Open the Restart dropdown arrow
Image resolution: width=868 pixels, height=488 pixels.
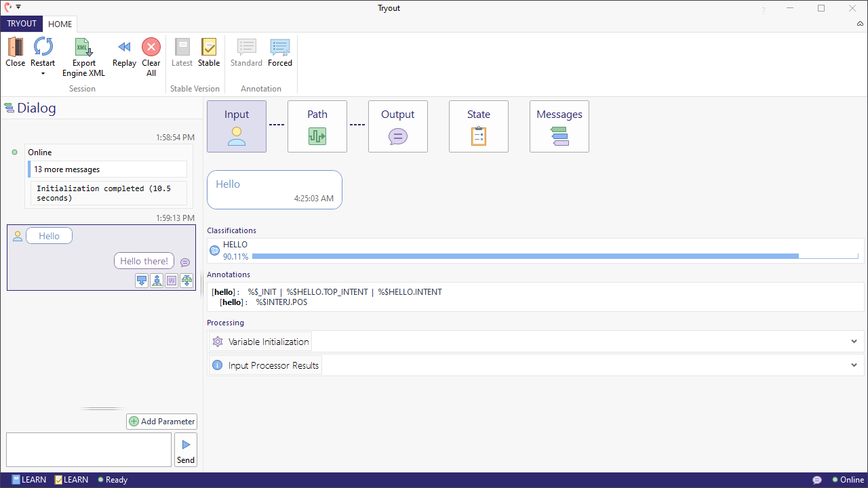coord(43,73)
